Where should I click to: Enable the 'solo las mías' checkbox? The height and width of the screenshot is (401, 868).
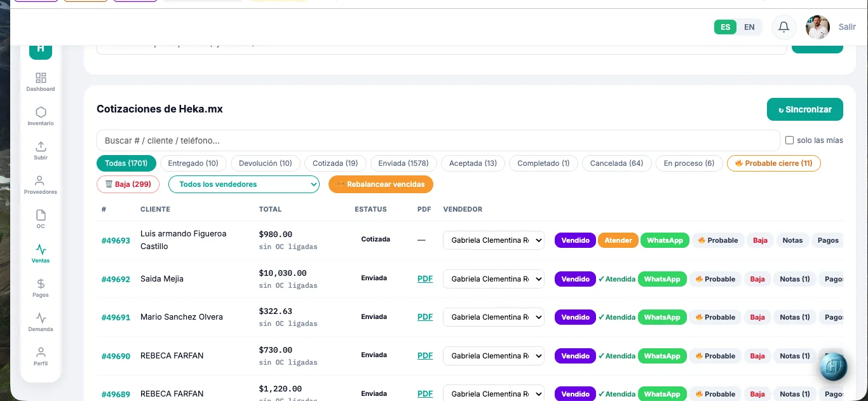pos(790,140)
